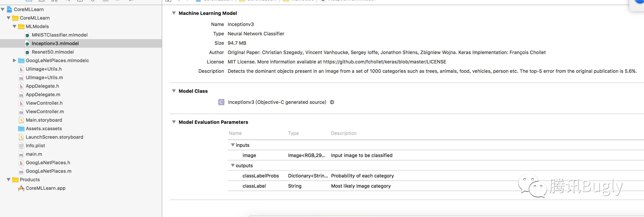Collapse the Model Evaluation Parameters section
This screenshot has height=217, width=644.
174,122
